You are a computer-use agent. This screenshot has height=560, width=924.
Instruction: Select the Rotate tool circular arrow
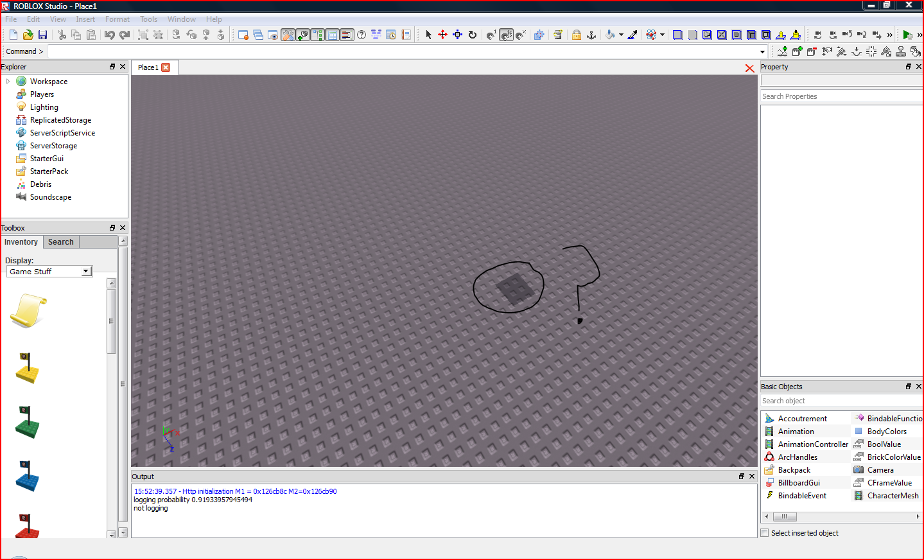tap(473, 35)
